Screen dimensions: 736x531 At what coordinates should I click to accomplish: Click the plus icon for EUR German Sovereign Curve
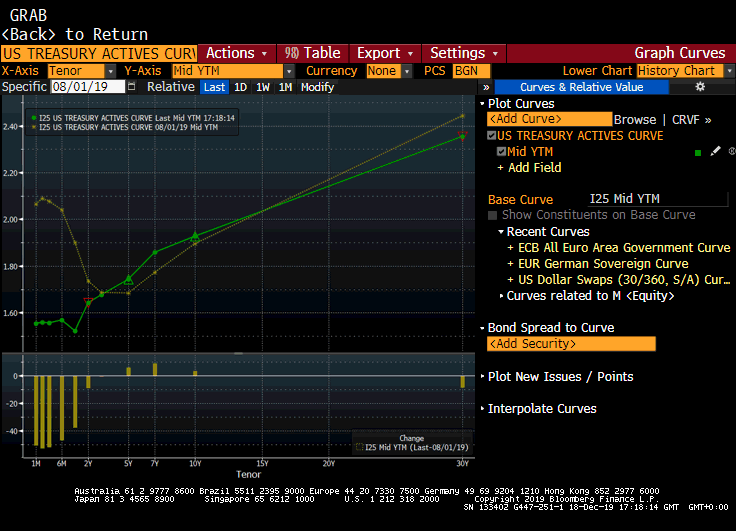pos(511,264)
